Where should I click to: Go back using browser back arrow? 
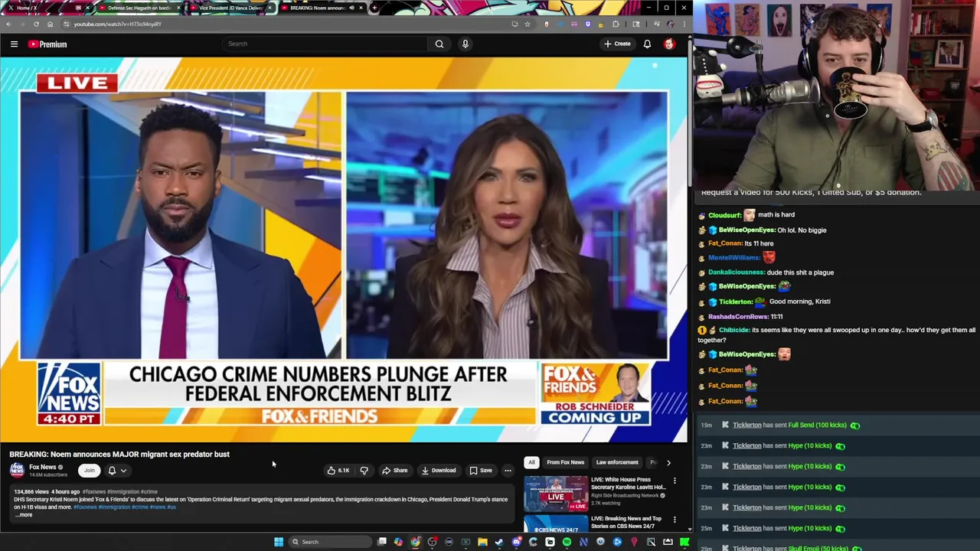click(8, 24)
